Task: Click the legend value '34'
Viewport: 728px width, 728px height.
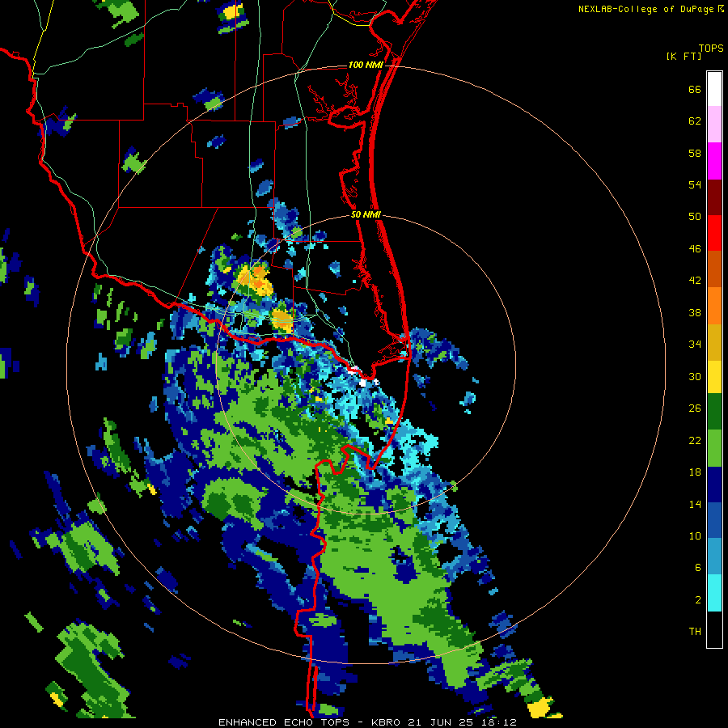Action: point(695,345)
